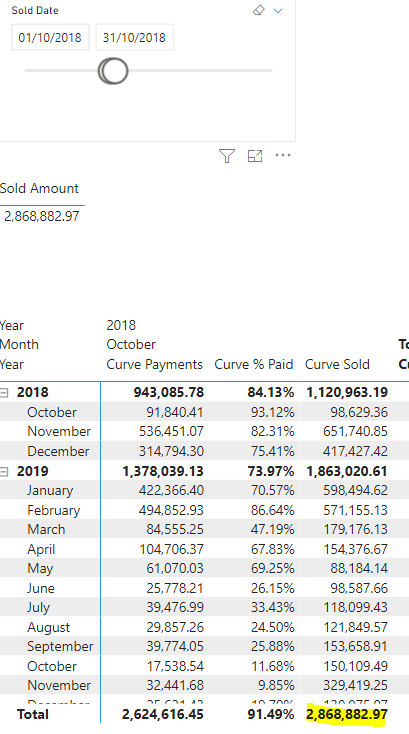This screenshot has height=734, width=409.
Task: Click the 494,852.93 payments cell
Action: pos(171,510)
